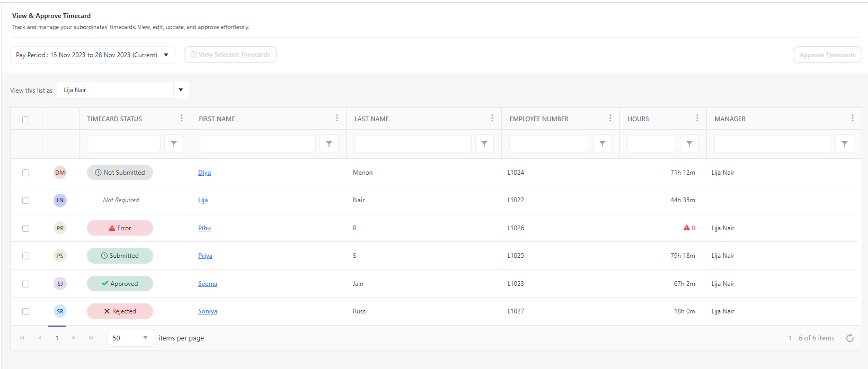Click the DM avatar for Diya
Image resolution: width=868 pixels, height=369 pixels.
(60, 173)
